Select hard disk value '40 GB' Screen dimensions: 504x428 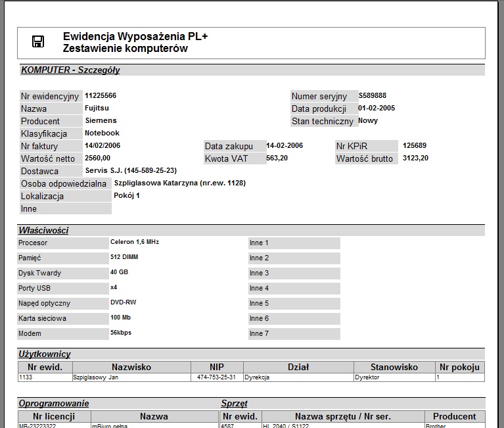(119, 272)
